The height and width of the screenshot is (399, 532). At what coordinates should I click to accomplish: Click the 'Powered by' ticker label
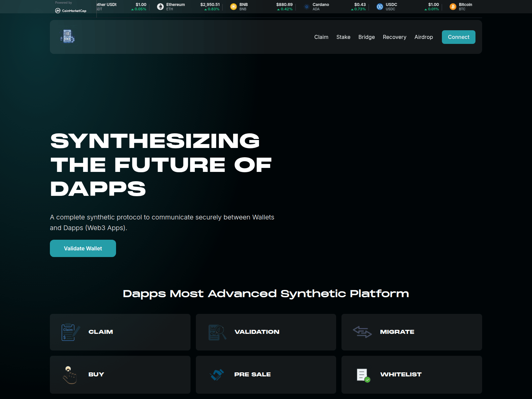64,3
